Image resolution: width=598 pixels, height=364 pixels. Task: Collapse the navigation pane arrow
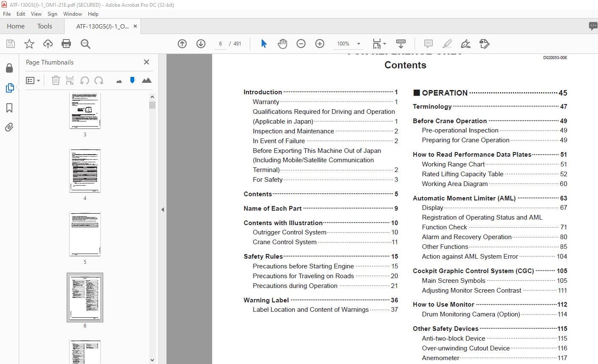tap(162, 209)
